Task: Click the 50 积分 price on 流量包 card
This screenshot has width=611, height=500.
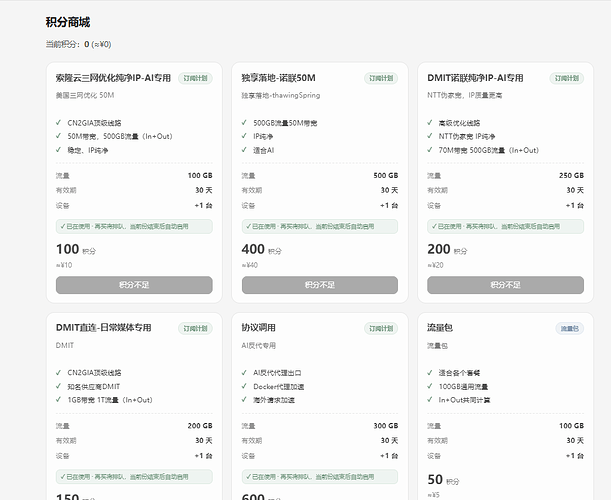Action: tap(443, 480)
